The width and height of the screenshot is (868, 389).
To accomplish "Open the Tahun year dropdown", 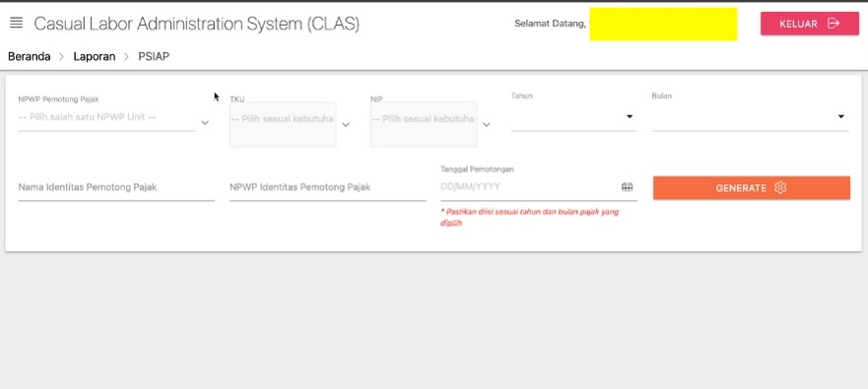I will coord(573,117).
